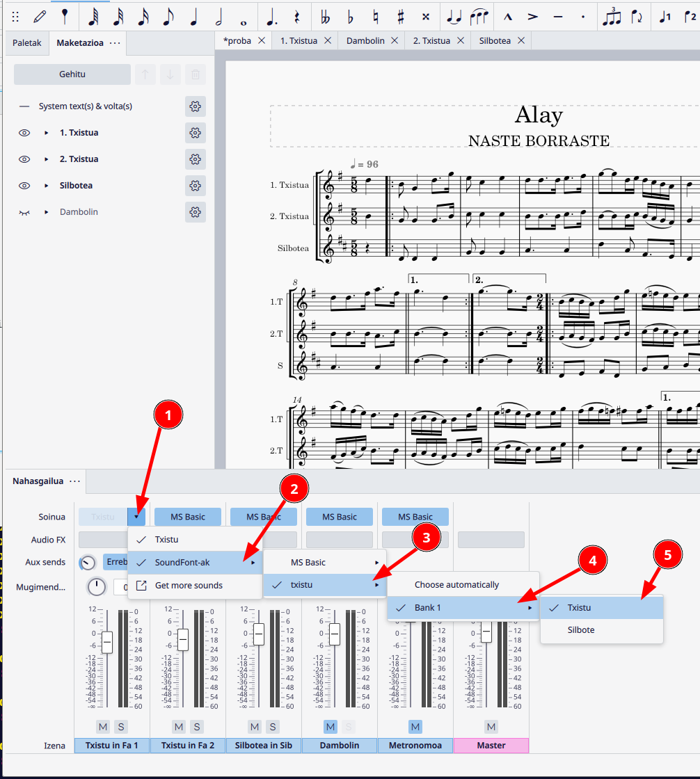
Task: Insert a tuplet from the toolbar
Action: (x=611, y=15)
